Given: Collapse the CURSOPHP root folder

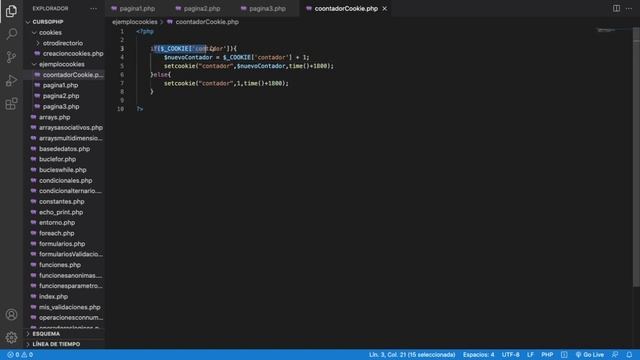Looking at the screenshot, I should click(48, 22).
